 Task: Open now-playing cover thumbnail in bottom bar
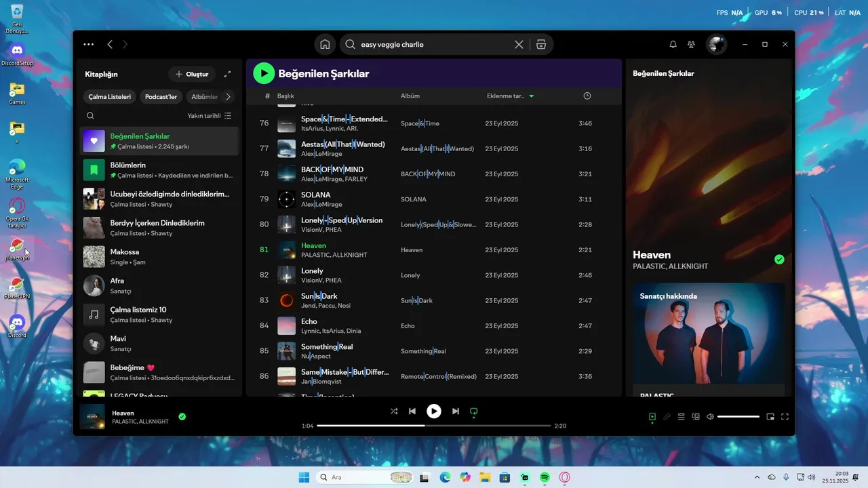coord(92,417)
